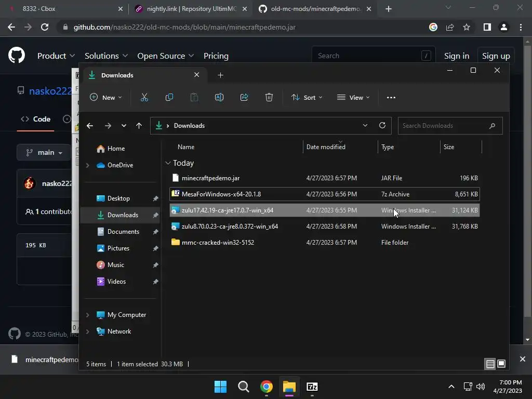Open Windows Start menu
Viewport: 532px width, 399px height.
pos(220,387)
